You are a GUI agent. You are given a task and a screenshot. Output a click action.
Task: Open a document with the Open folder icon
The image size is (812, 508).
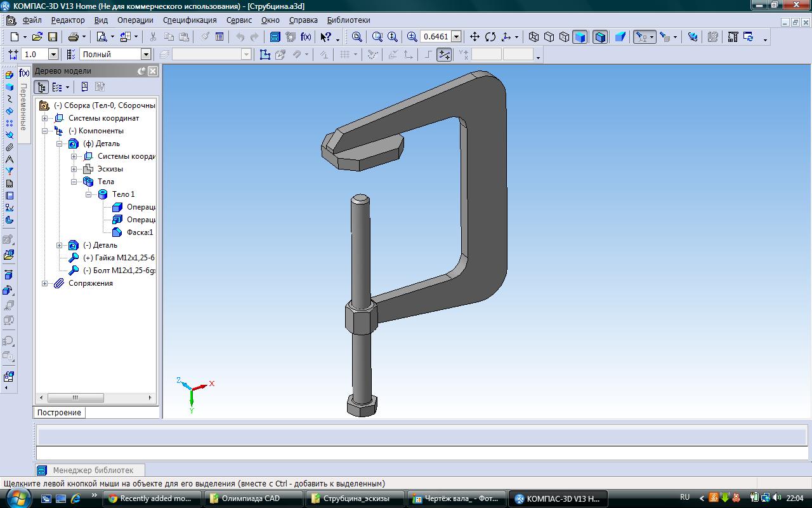pos(37,37)
